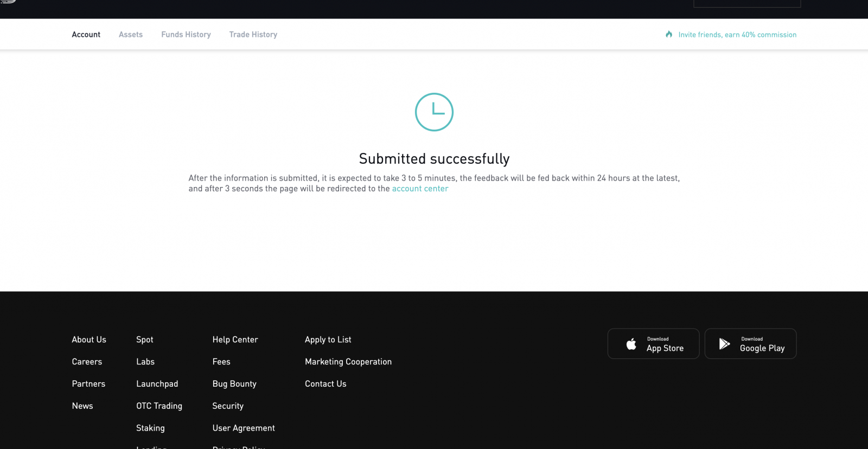Image resolution: width=868 pixels, height=449 pixels.
Task: Open the Help Center link
Action: [235, 339]
